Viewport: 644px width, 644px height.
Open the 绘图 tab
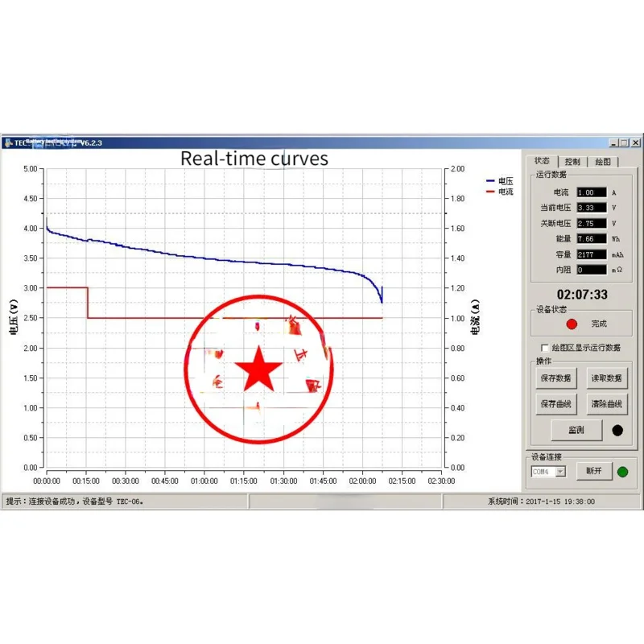602,162
